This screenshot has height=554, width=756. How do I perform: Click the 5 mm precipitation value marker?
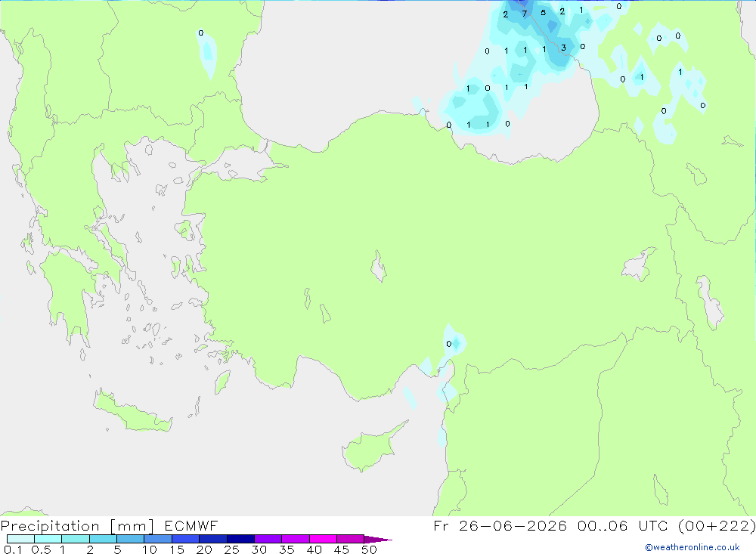point(544,13)
